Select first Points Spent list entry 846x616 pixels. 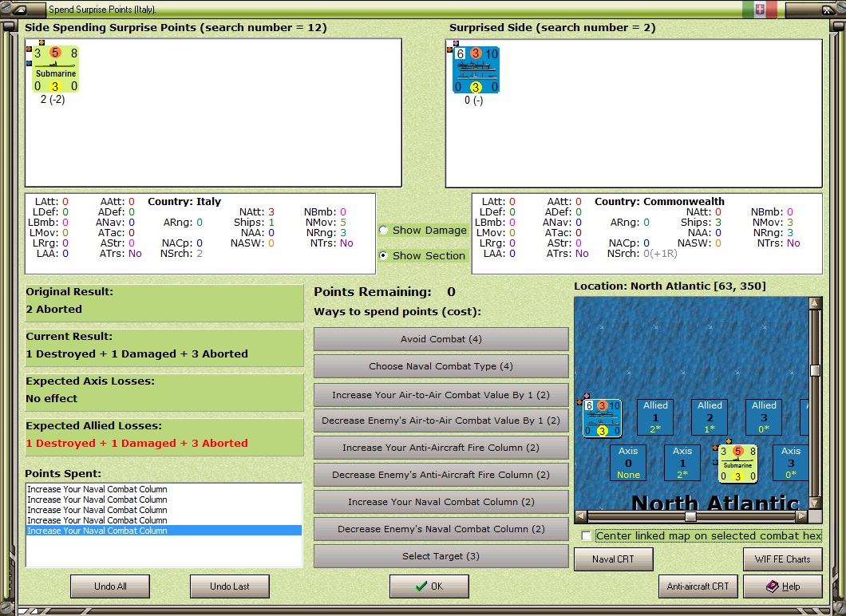164,489
